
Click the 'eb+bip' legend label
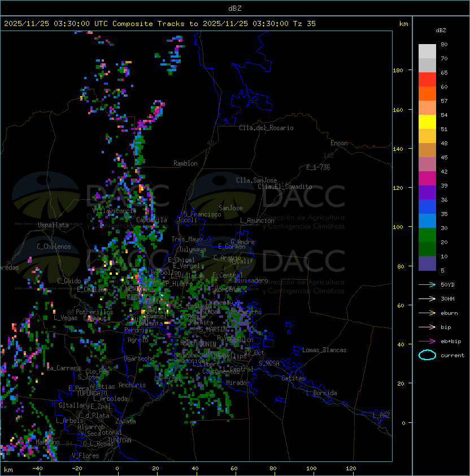451,341
